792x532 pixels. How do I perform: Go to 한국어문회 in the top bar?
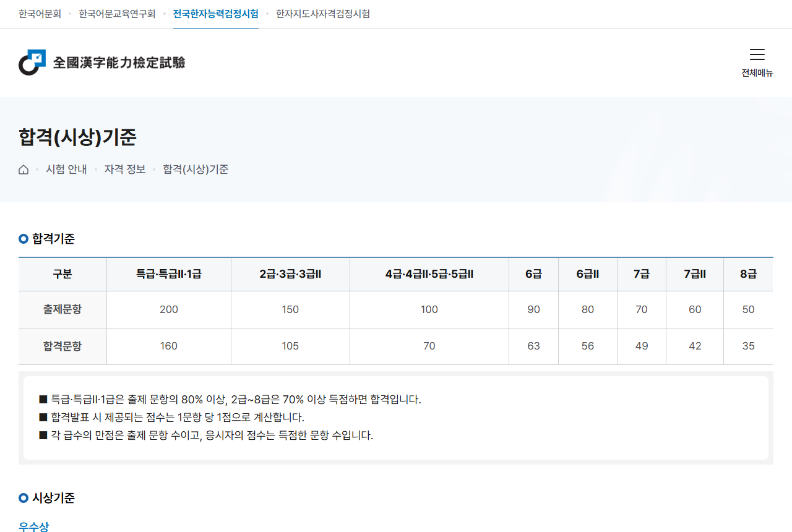point(40,14)
